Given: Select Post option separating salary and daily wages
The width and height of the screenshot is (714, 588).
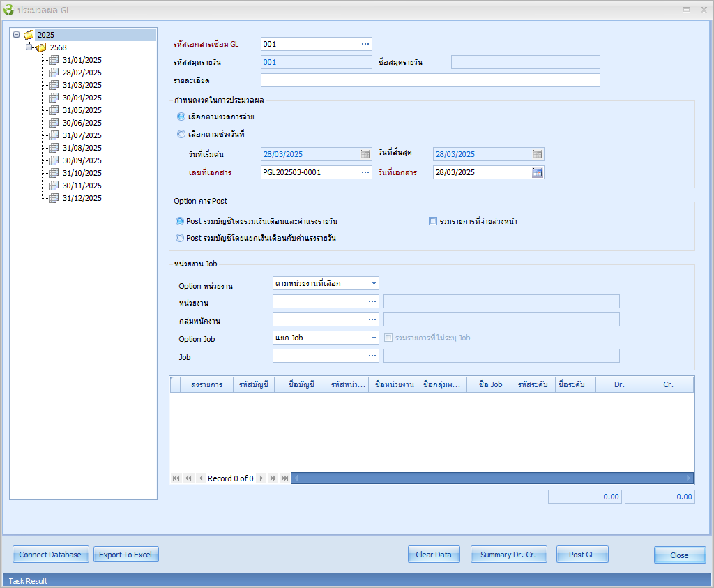Looking at the screenshot, I should pyautogui.click(x=181, y=238).
